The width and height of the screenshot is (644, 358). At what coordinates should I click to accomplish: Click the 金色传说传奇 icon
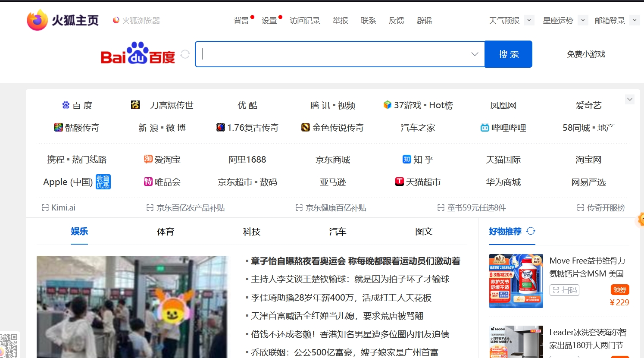[x=306, y=127]
